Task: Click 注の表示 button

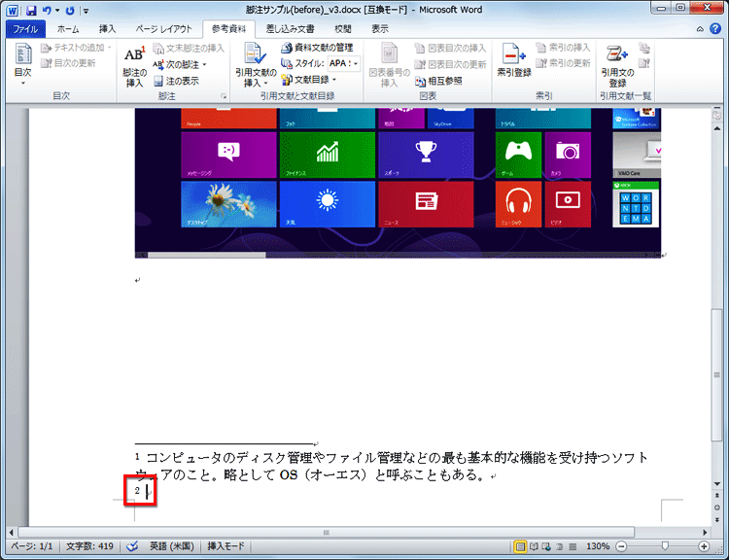Action: pos(176,81)
